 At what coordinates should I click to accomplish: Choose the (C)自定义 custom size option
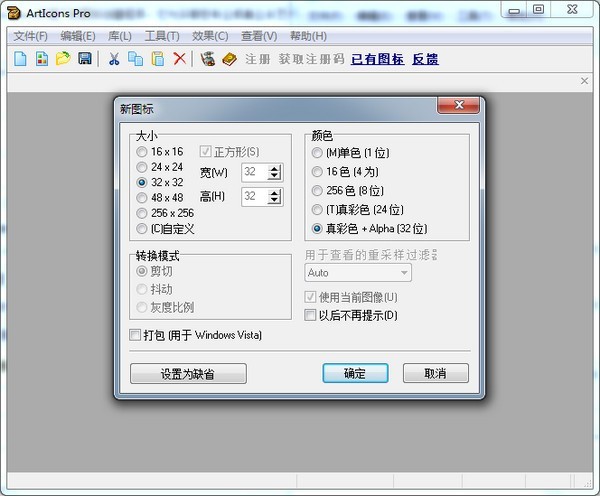click(165, 229)
